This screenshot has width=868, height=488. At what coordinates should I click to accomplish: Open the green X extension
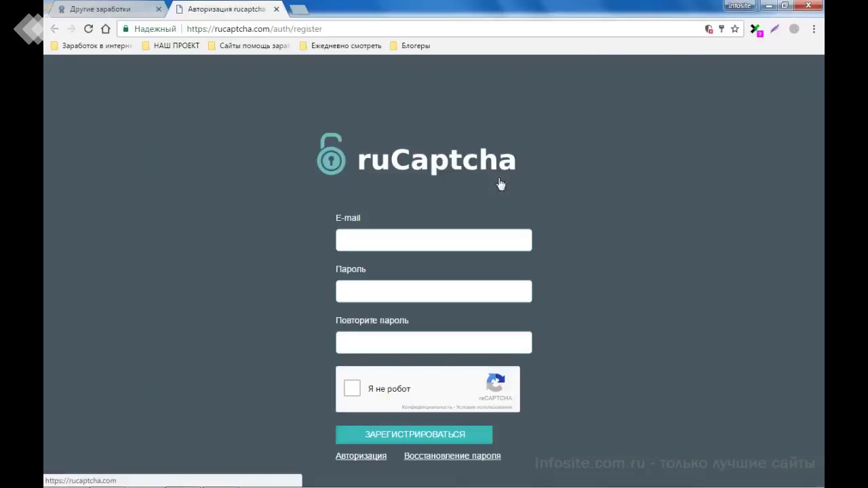pos(756,29)
